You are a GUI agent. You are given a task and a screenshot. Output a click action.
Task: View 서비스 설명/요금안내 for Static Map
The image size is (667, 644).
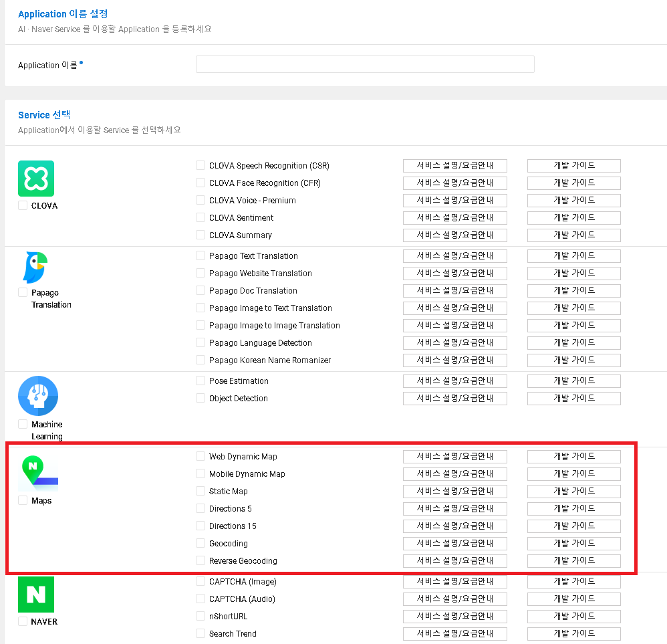(454, 492)
